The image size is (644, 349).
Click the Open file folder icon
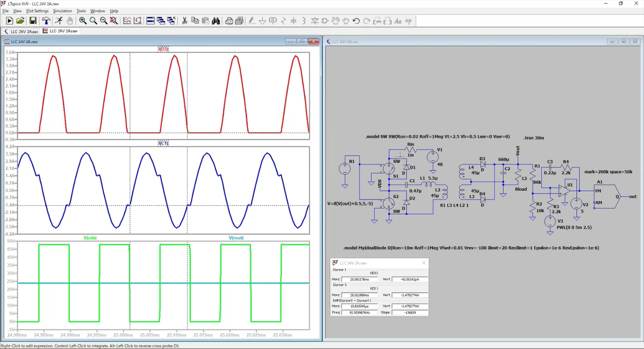(20, 20)
